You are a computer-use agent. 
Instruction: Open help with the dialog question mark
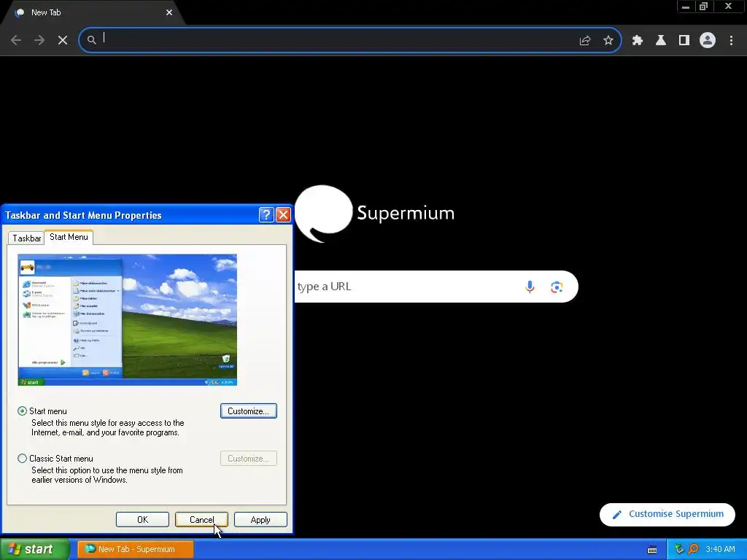click(x=266, y=215)
